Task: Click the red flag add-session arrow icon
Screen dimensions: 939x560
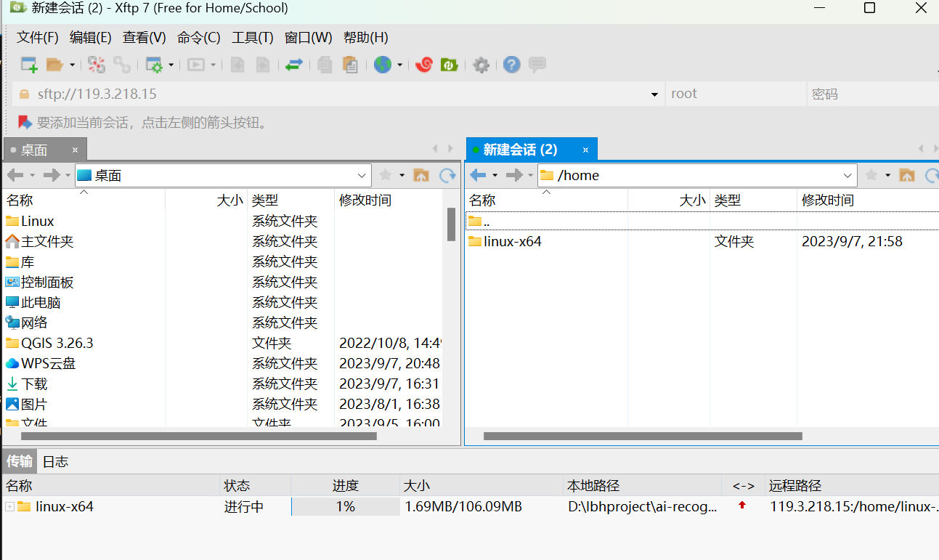Action: [25, 122]
